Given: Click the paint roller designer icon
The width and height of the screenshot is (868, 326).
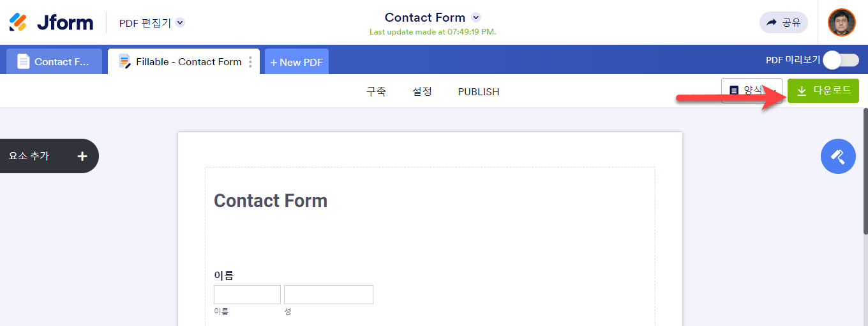Looking at the screenshot, I should point(837,156).
